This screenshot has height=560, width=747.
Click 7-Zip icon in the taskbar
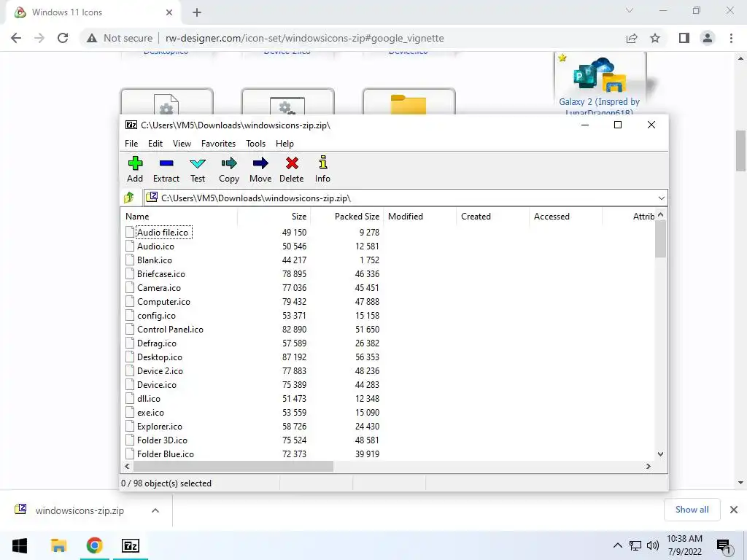tap(131, 545)
